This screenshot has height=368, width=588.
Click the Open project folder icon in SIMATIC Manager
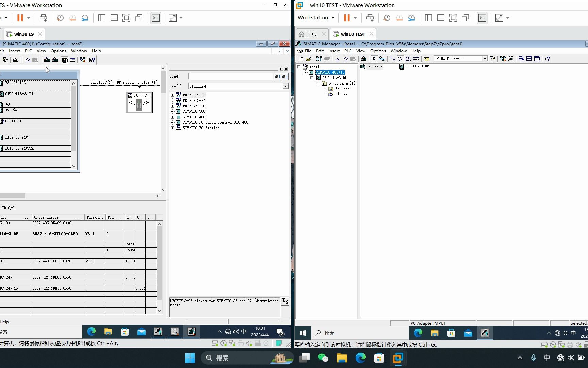pyautogui.click(x=309, y=59)
